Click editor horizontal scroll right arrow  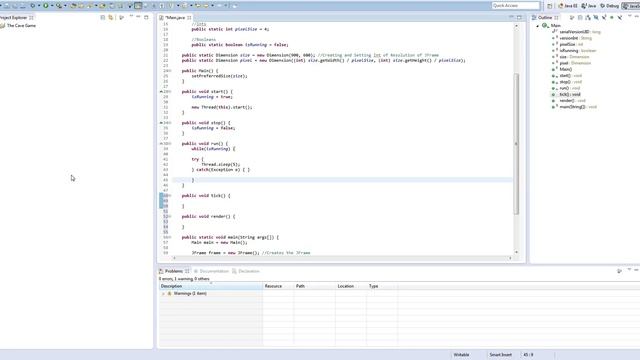click(510, 258)
